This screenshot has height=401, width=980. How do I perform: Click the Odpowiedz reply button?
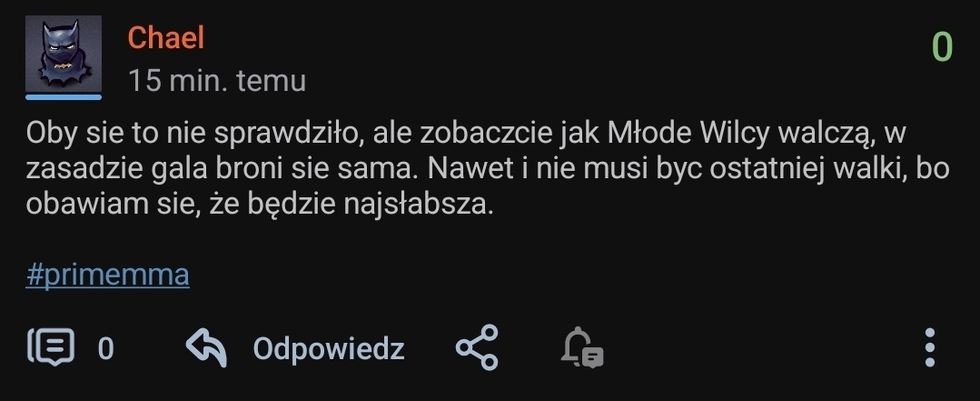329,348
